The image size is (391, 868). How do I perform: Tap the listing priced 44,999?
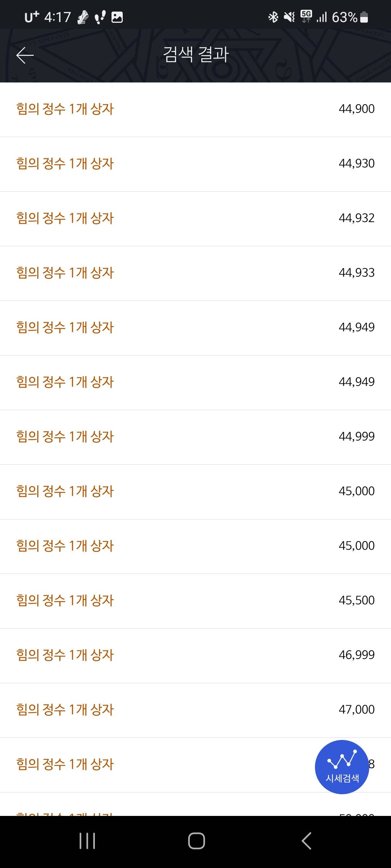(x=195, y=437)
